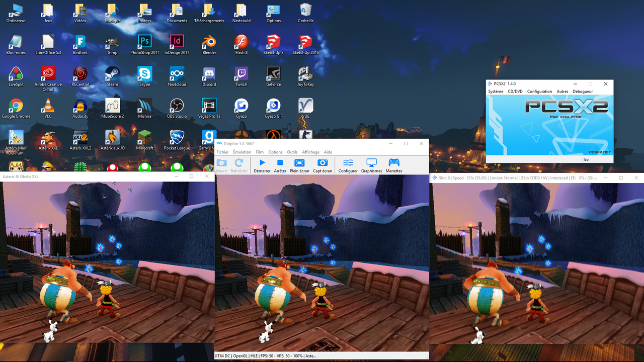Select Astérix XXL2 desktop shortcut

coord(80,140)
